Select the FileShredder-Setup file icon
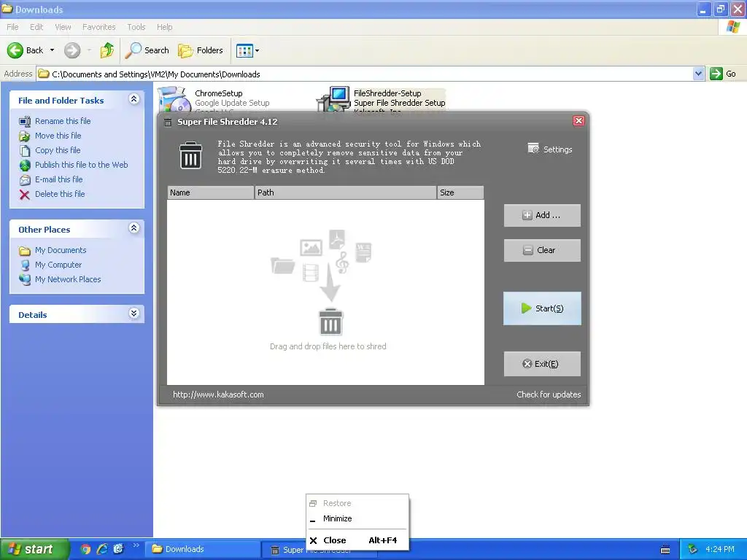 coord(333,99)
